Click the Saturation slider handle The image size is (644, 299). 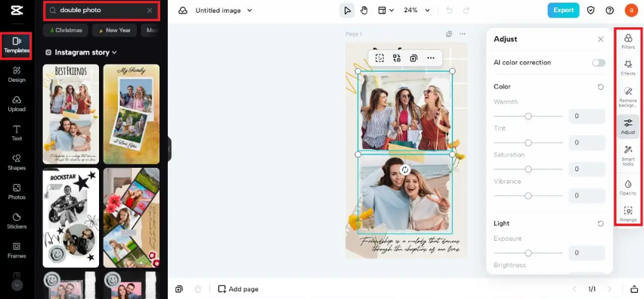tap(528, 169)
